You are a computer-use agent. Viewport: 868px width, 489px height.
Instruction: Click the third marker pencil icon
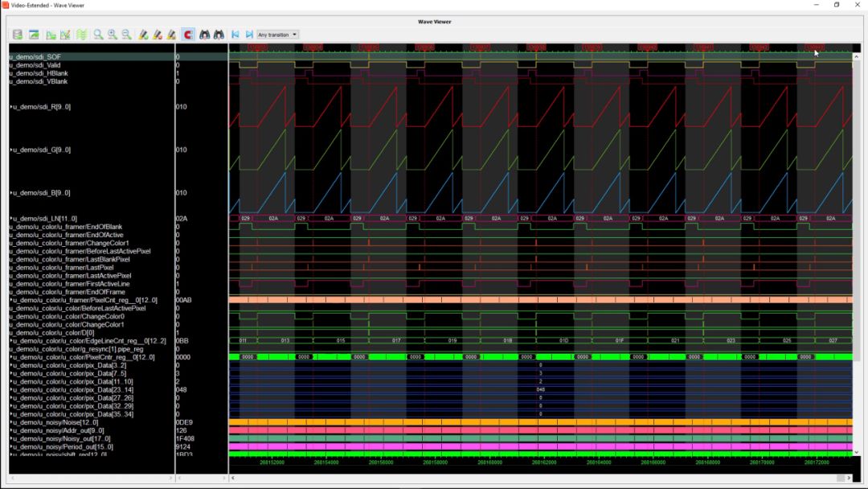(172, 35)
